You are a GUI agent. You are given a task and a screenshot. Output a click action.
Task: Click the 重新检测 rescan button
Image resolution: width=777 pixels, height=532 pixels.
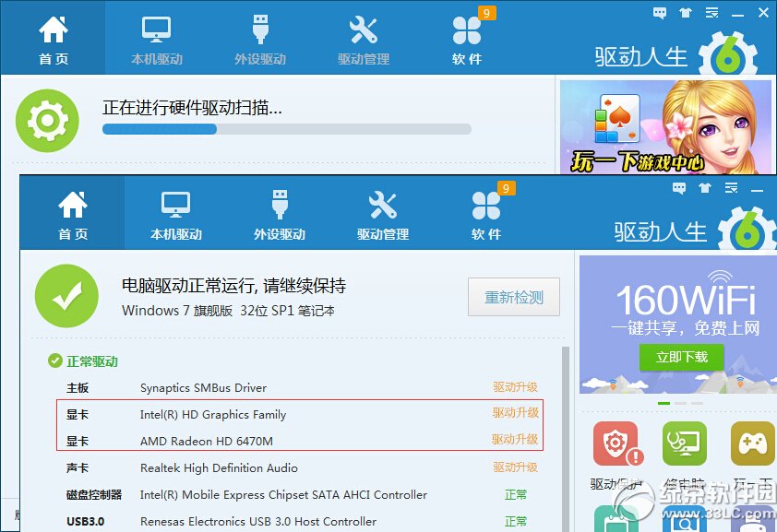tap(513, 298)
